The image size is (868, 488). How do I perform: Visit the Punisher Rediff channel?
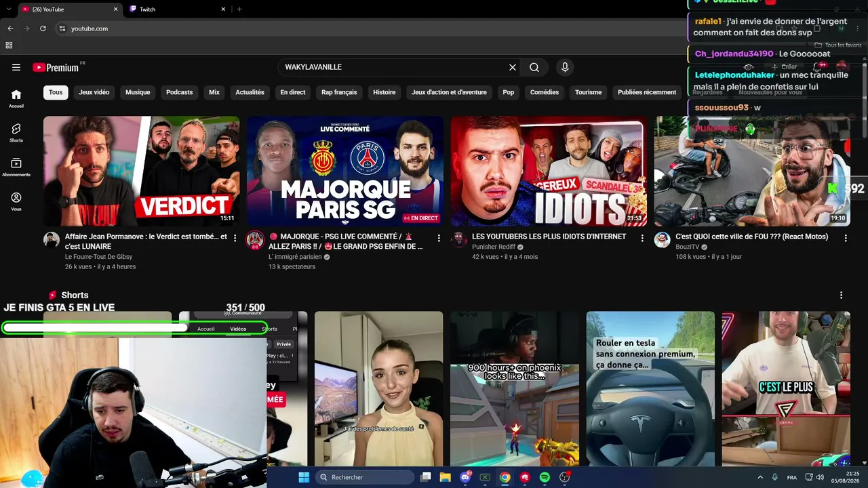point(494,247)
